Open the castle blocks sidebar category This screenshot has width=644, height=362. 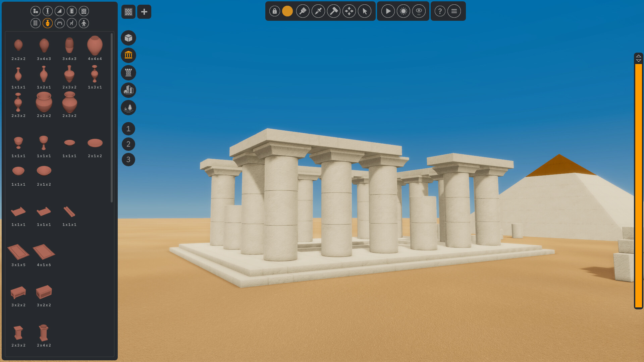[128, 73]
